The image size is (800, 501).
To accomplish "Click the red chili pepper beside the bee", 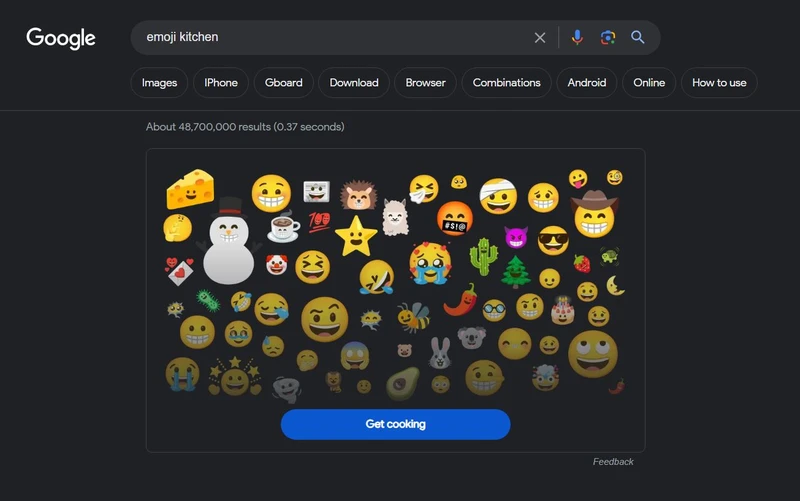I will click(x=461, y=300).
